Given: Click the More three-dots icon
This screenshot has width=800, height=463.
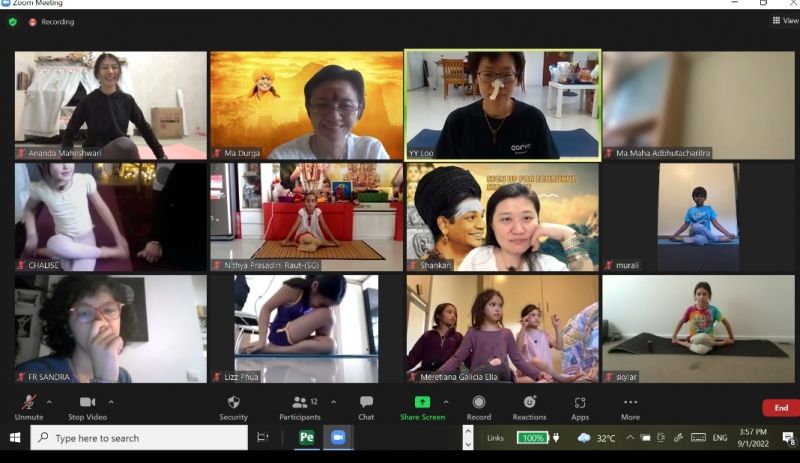Looking at the screenshot, I should (x=631, y=402).
